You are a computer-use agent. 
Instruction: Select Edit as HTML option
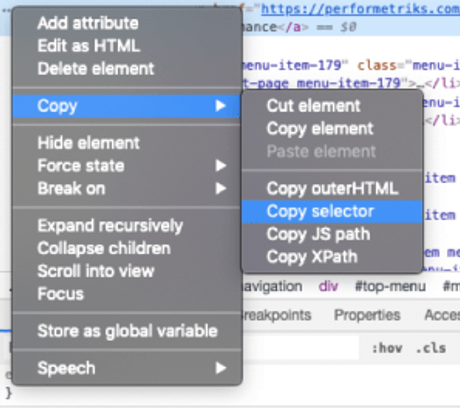(127, 46)
